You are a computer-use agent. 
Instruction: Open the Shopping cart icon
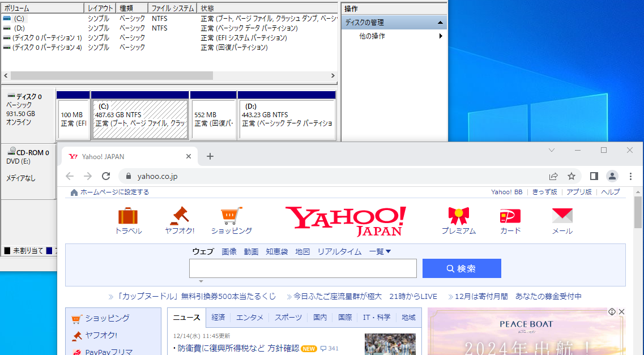click(x=231, y=216)
